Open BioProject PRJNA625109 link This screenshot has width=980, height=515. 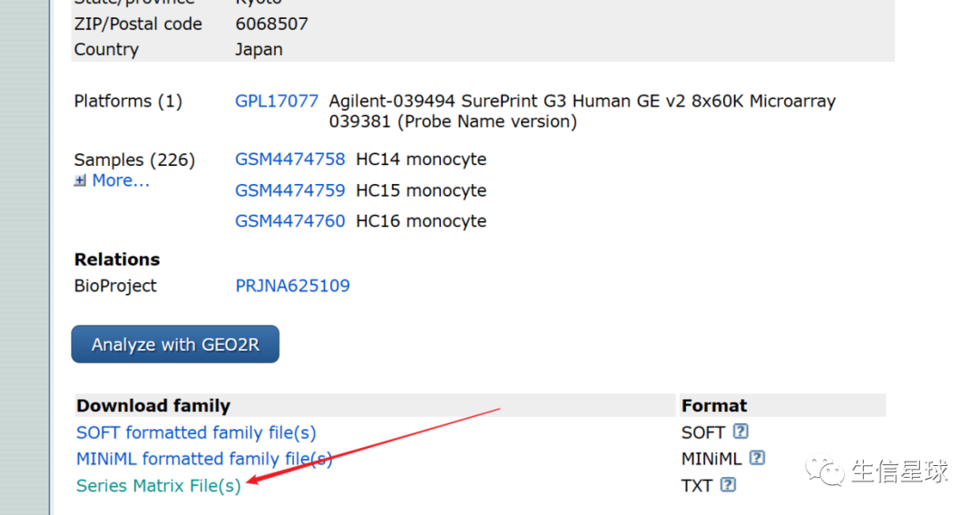coord(292,286)
